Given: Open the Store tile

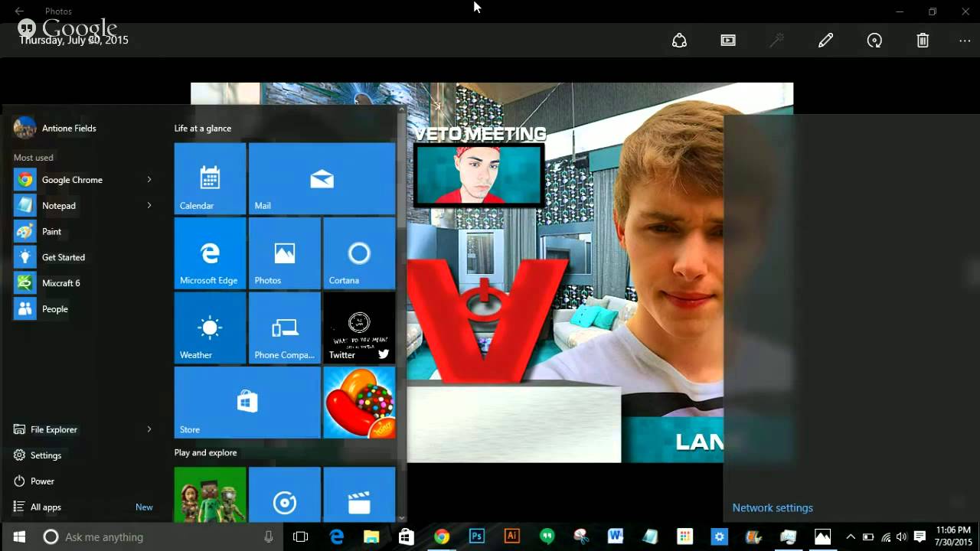Looking at the screenshot, I should tap(247, 402).
